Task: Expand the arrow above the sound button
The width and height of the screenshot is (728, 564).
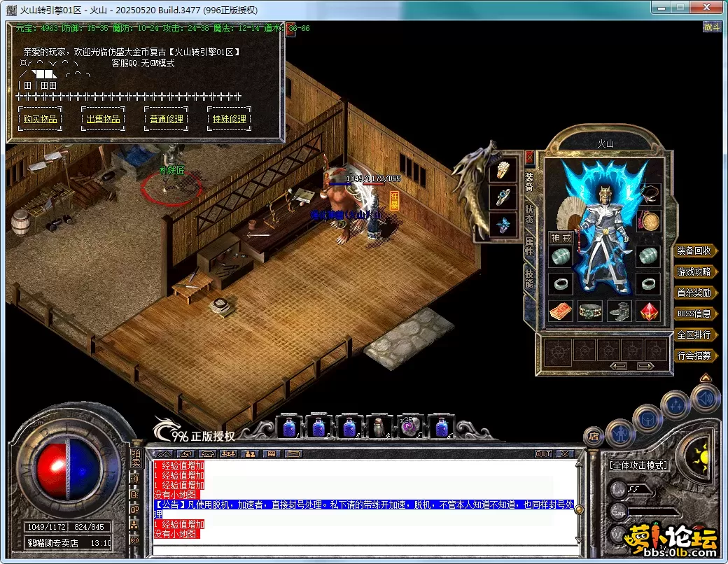Action: click(706, 378)
